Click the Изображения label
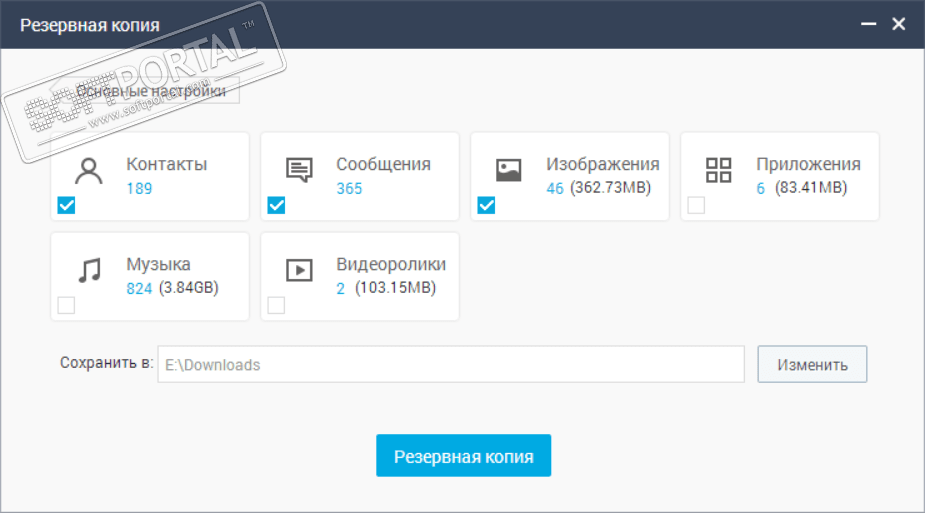Viewport: 925px width, 513px height. click(x=603, y=164)
